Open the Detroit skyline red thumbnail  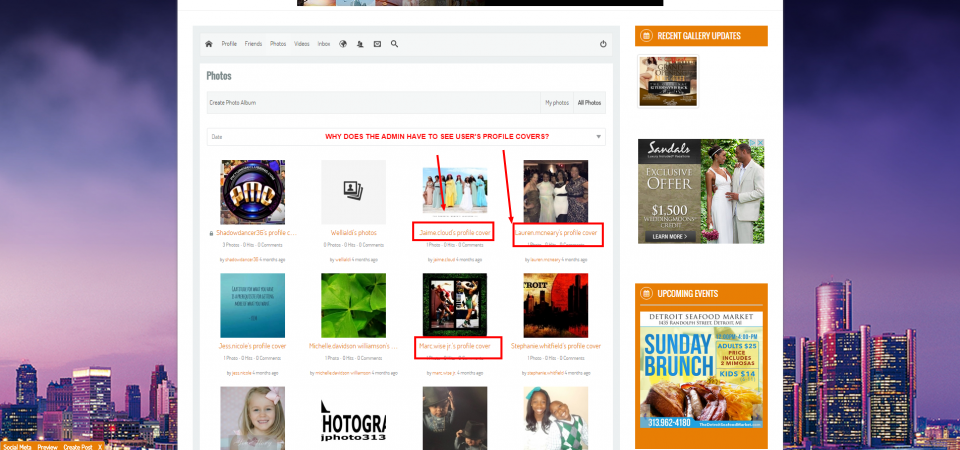pyautogui.click(x=556, y=306)
